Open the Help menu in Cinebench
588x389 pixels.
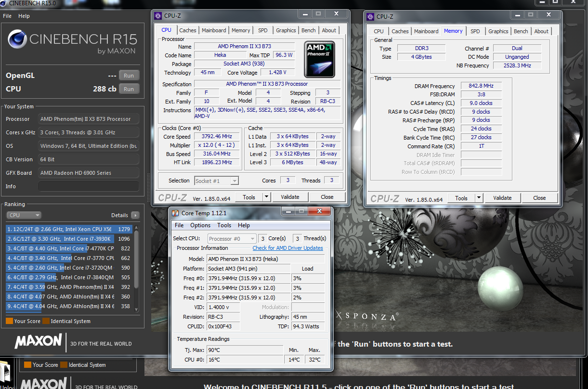pyautogui.click(x=24, y=16)
